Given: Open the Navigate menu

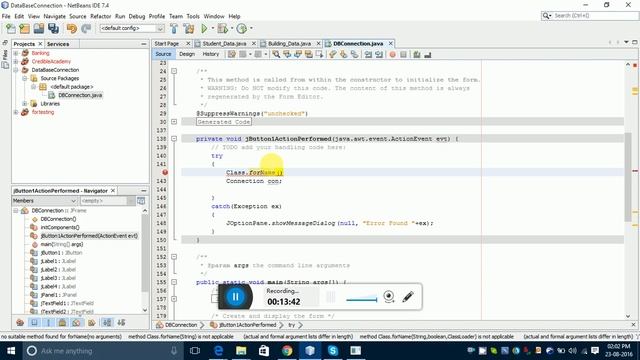Looking at the screenshot, I should pos(55,16).
